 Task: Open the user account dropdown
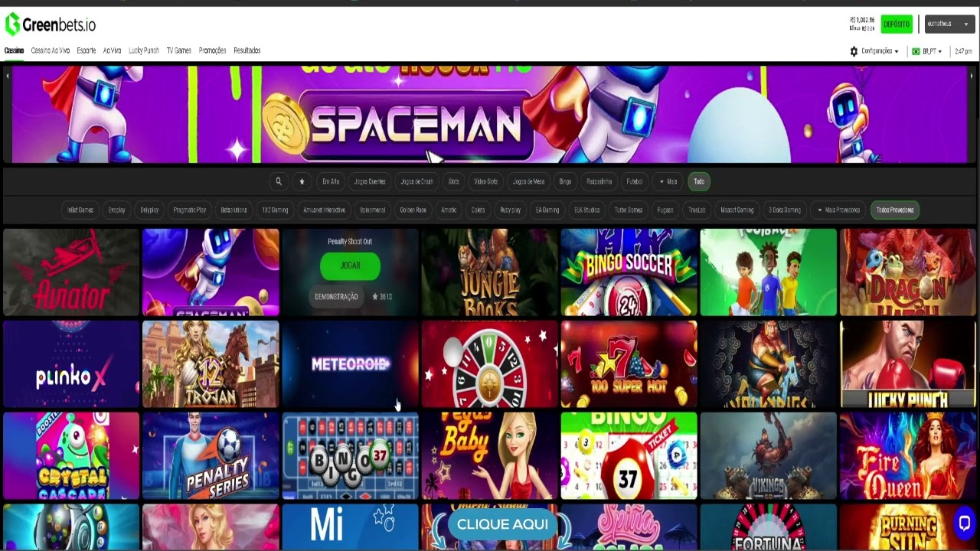949,24
